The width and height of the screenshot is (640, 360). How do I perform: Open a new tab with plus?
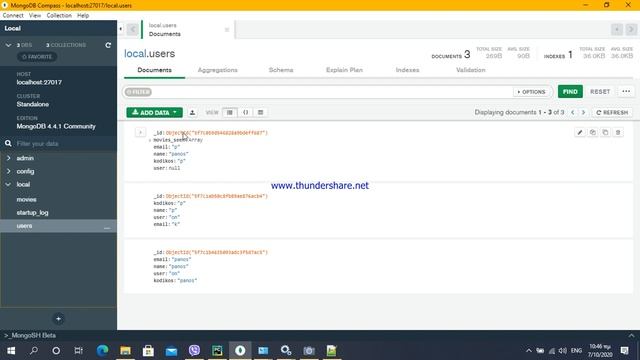(x=617, y=29)
